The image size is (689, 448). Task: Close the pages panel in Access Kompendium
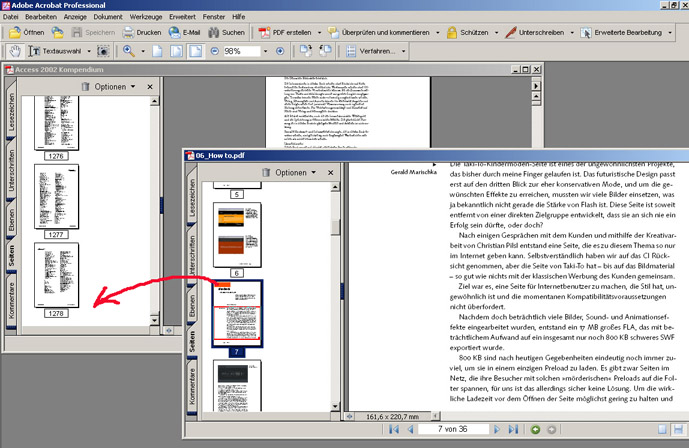[x=150, y=87]
